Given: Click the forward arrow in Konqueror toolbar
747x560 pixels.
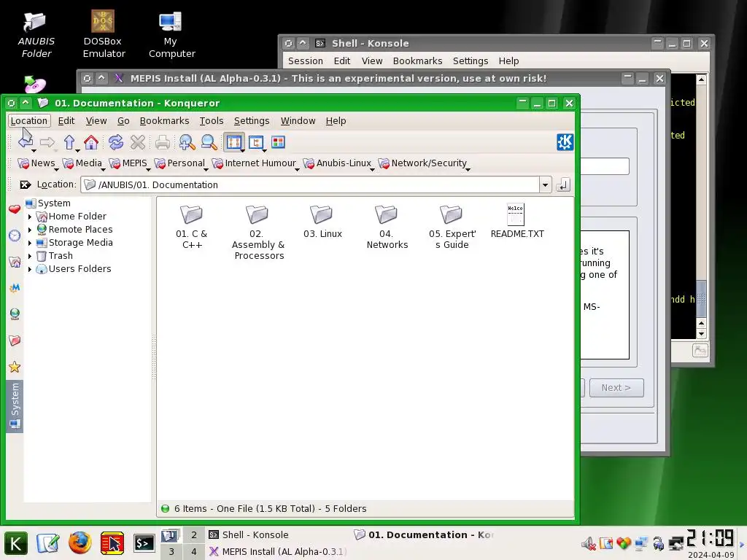Looking at the screenshot, I should click(x=47, y=142).
